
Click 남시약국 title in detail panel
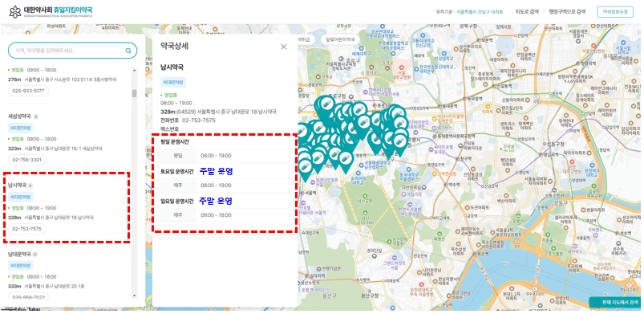pyautogui.click(x=172, y=67)
